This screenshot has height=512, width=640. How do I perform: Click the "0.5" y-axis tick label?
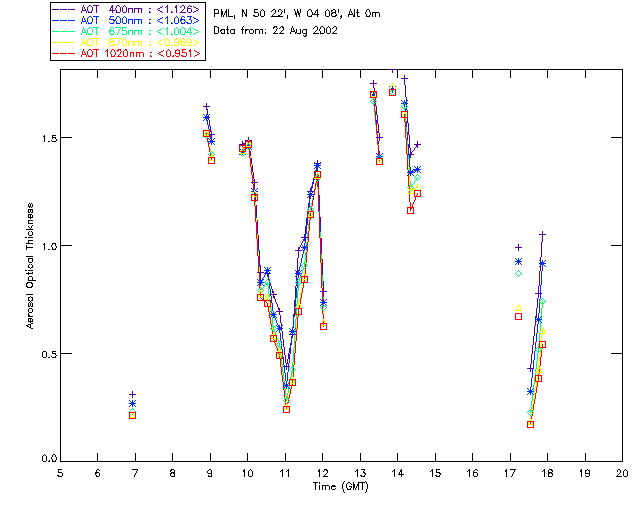[x=49, y=354]
